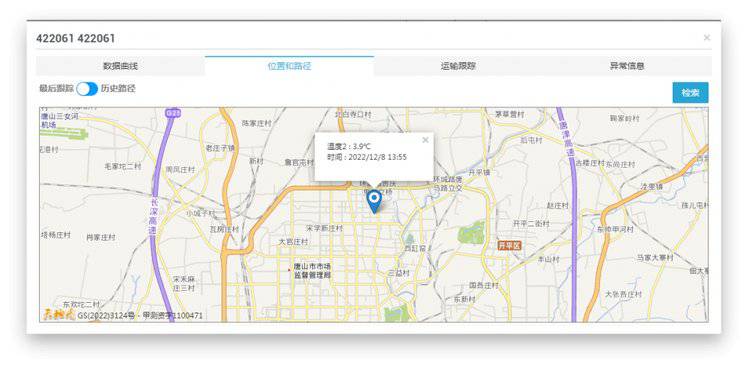This screenshot has width=749, height=368.
Task: Close the 422061 dialog window
Action: [x=707, y=38]
